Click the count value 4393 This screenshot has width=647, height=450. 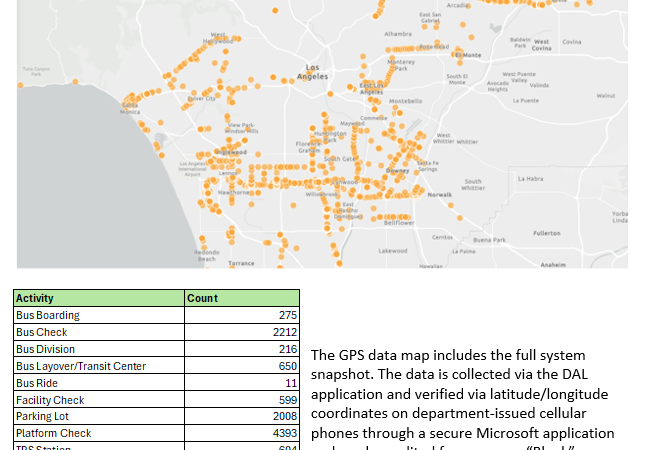pos(284,433)
